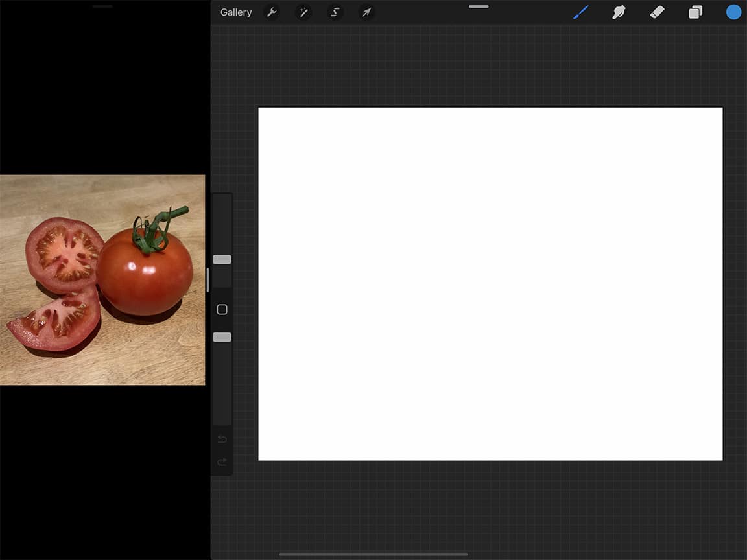This screenshot has height=560, width=747.
Task: Tap the Redo arrow in the sidebar
Action: pyautogui.click(x=222, y=462)
